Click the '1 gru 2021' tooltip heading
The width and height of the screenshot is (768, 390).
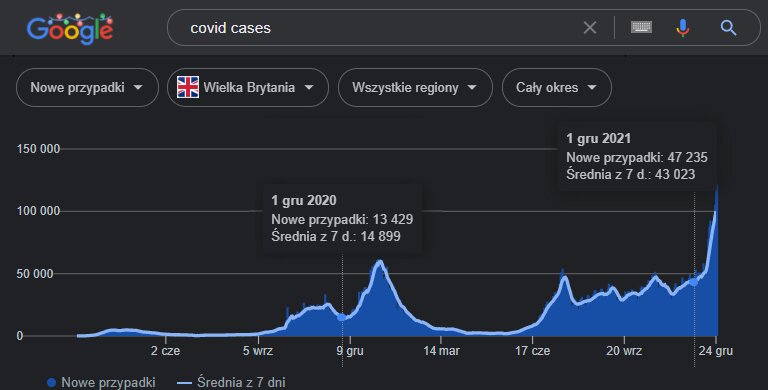click(x=599, y=138)
